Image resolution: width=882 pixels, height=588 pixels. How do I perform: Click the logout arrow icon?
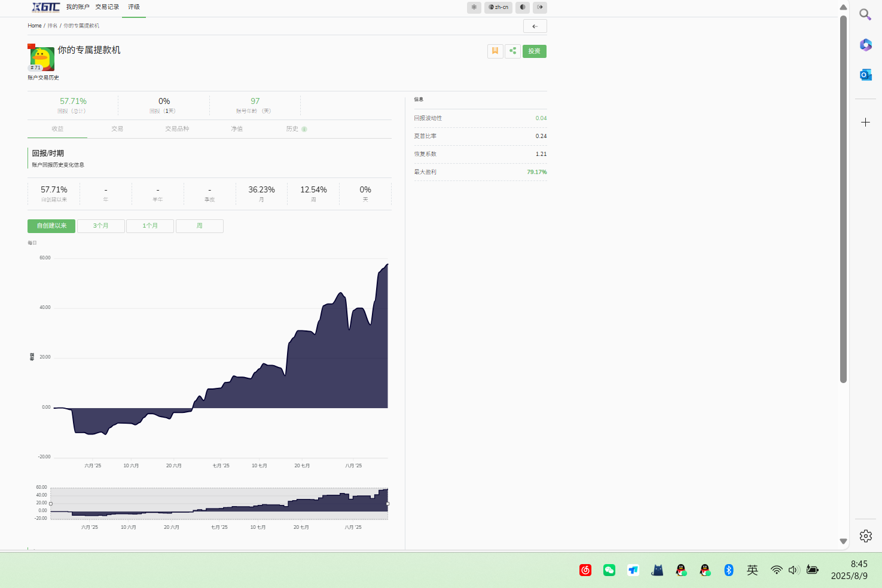(x=540, y=7)
